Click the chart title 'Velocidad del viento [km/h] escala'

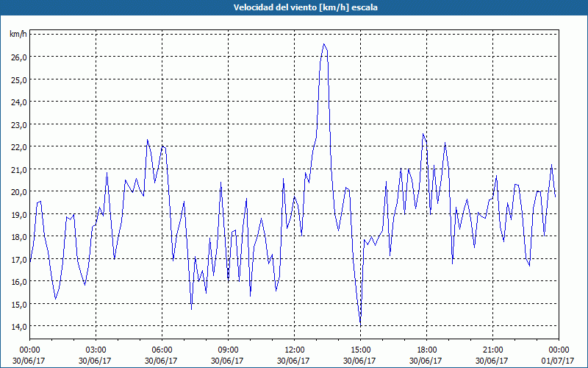305,7
